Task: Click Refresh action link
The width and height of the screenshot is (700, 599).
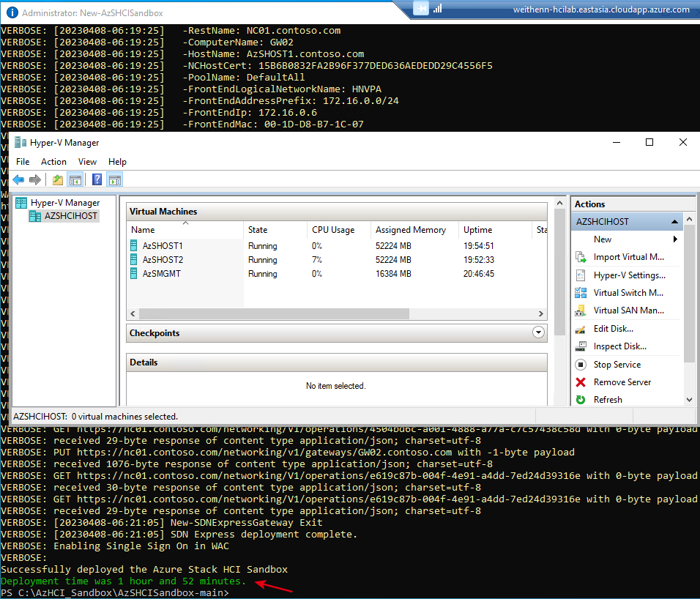Action: 608,400
